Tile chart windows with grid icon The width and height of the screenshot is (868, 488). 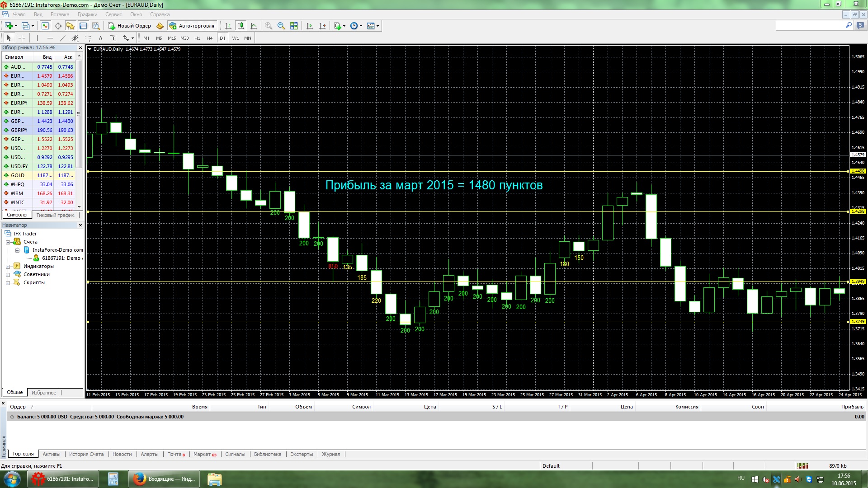pyautogui.click(x=294, y=26)
